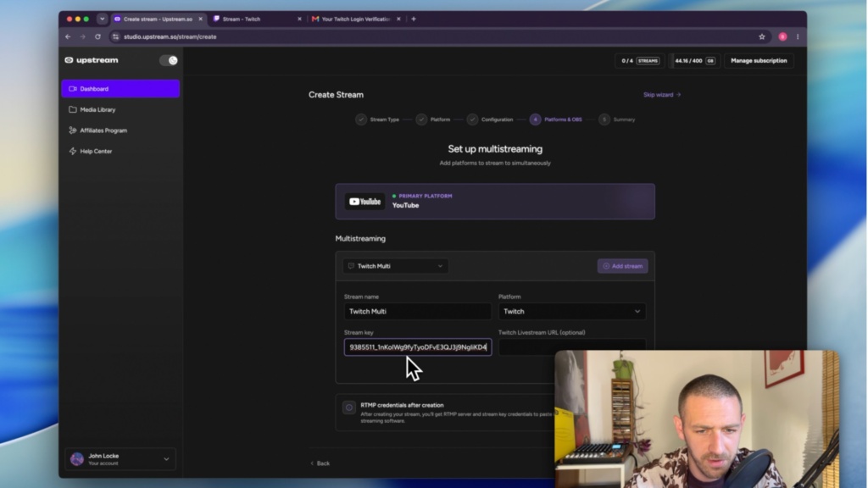Click browser back arrow
The width and height of the screenshot is (868, 488).
(x=68, y=36)
